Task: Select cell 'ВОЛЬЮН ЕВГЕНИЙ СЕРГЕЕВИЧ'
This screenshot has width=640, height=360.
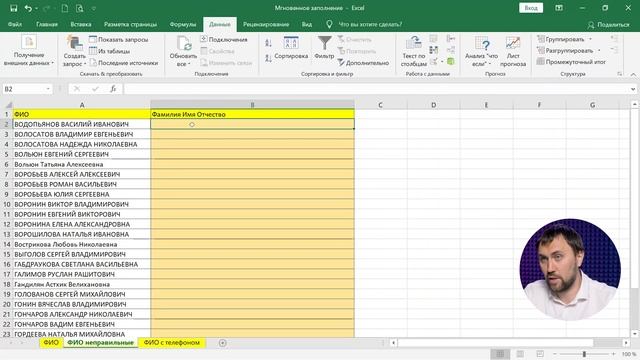Action: click(x=82, y=154)
